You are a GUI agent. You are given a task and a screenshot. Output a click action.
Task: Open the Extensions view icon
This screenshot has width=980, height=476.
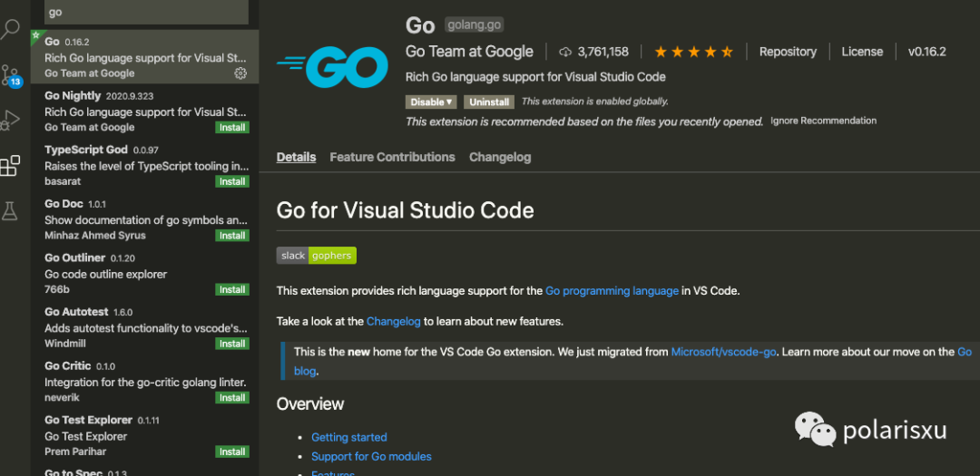pyautogui.click(x=10, y=166)
